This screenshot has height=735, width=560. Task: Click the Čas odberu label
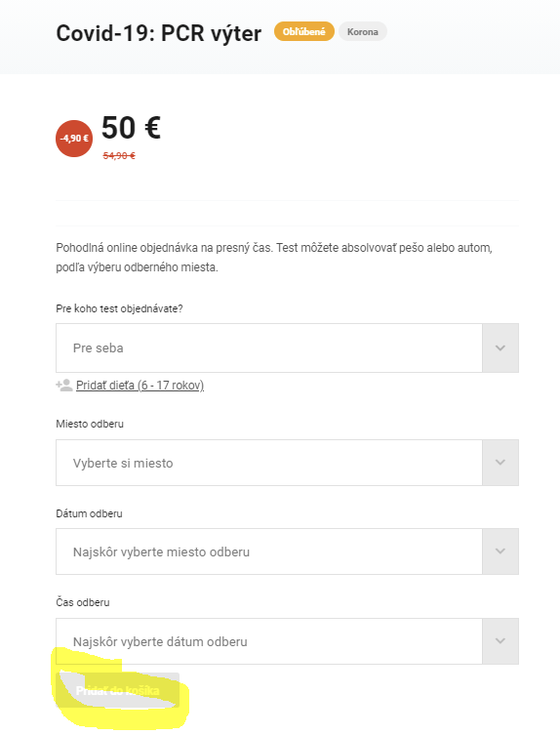pos(83,602)
